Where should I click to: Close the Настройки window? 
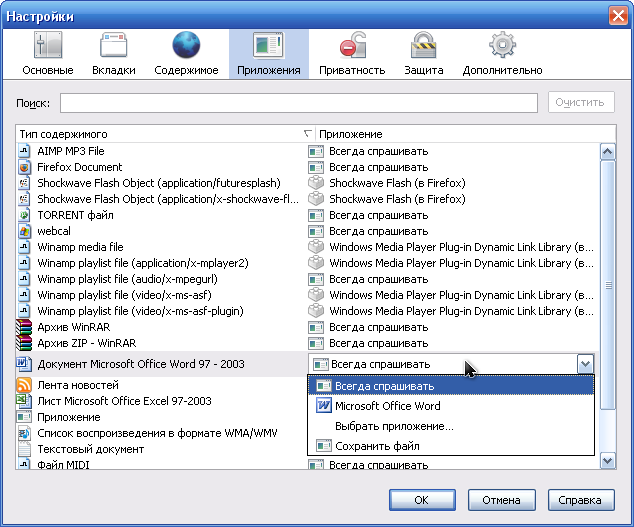[x=618, y=16]
